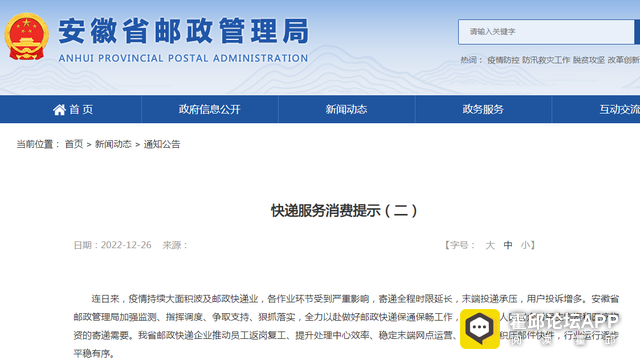Screen dimensions: 640x364
Task: Click hot word 防汛救灾工作
Action: point(546,60)
